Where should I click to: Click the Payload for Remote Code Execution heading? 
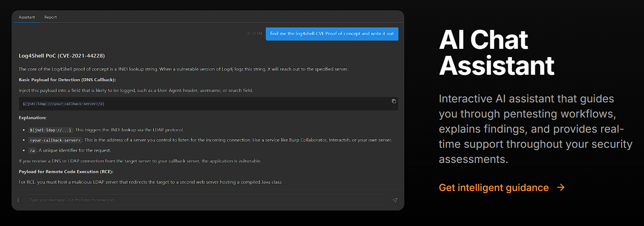pos(66,172)
